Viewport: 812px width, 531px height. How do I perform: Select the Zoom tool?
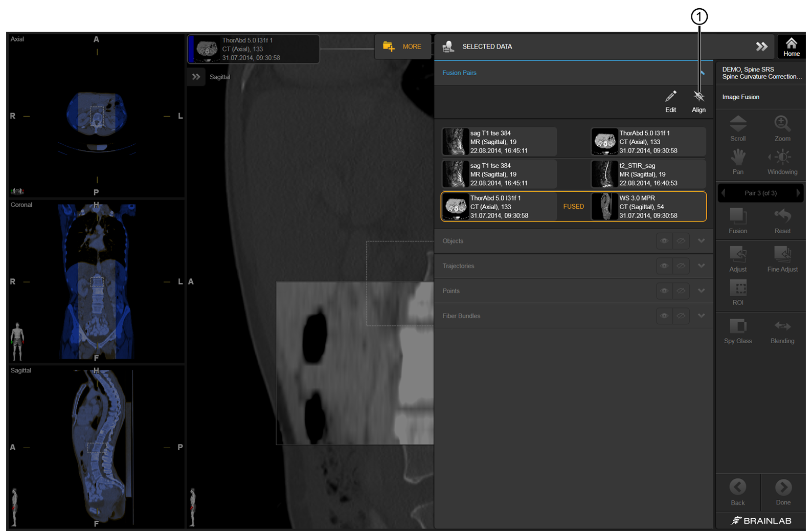pyautogui.click(x=782, y=128)
